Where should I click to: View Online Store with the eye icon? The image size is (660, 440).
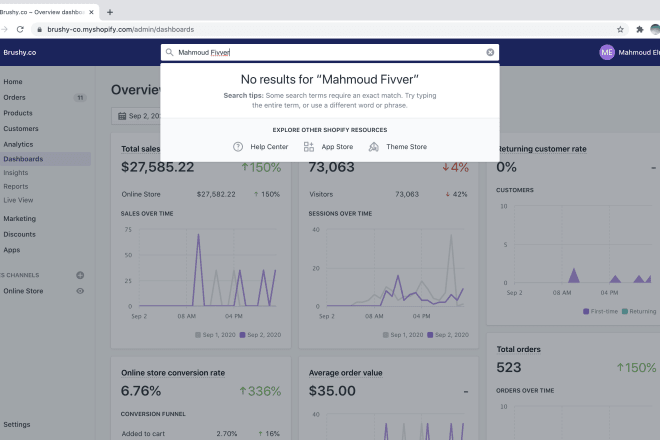pyautogui.click(x=80, y=291)
